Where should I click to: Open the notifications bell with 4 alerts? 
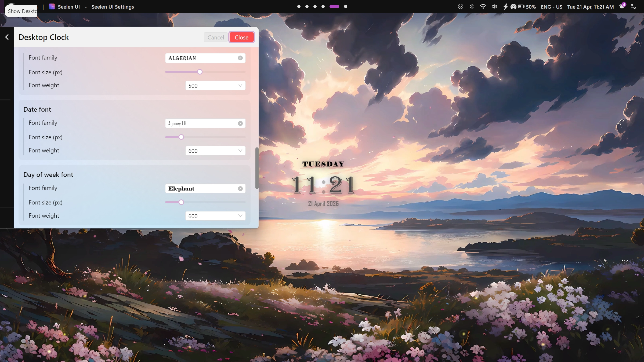[622, 6]
